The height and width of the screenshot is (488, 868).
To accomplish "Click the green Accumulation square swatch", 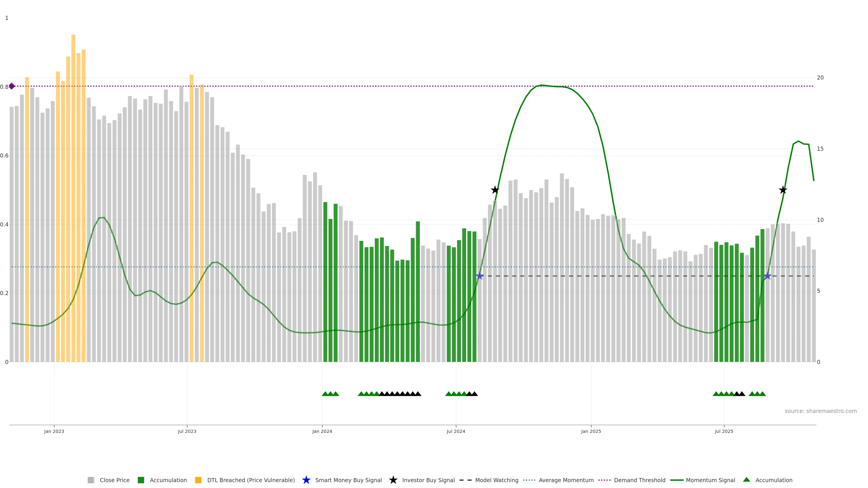I will pos(141,480).
